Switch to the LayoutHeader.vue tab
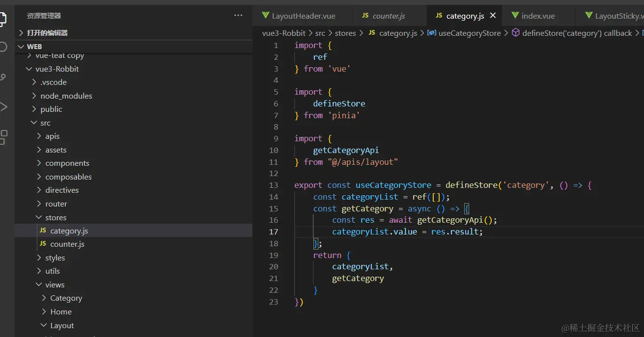 (303, 16)
